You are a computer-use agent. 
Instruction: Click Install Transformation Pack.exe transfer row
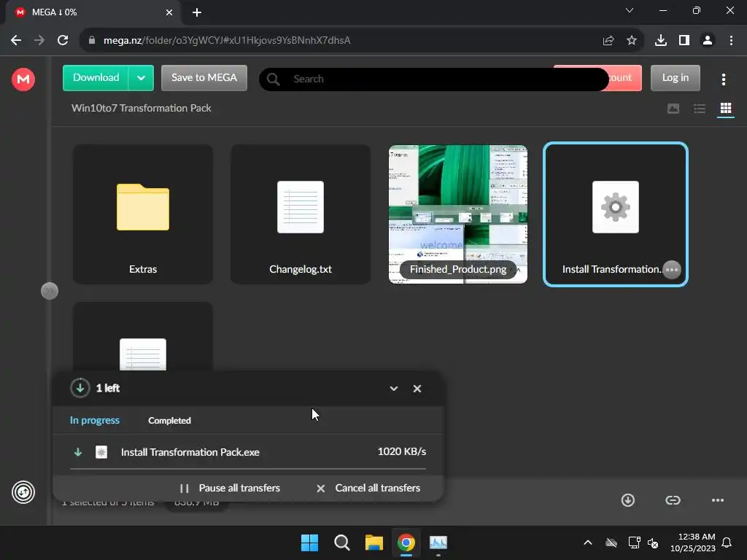248,452
